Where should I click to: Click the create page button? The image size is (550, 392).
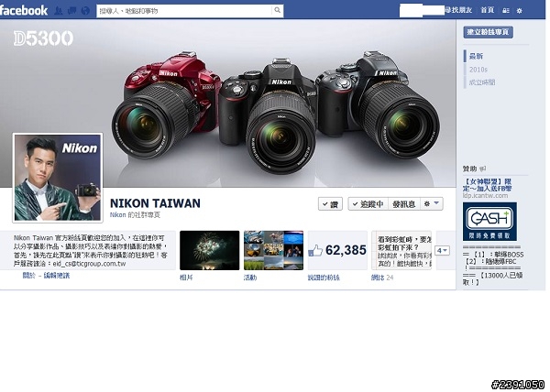488,32
